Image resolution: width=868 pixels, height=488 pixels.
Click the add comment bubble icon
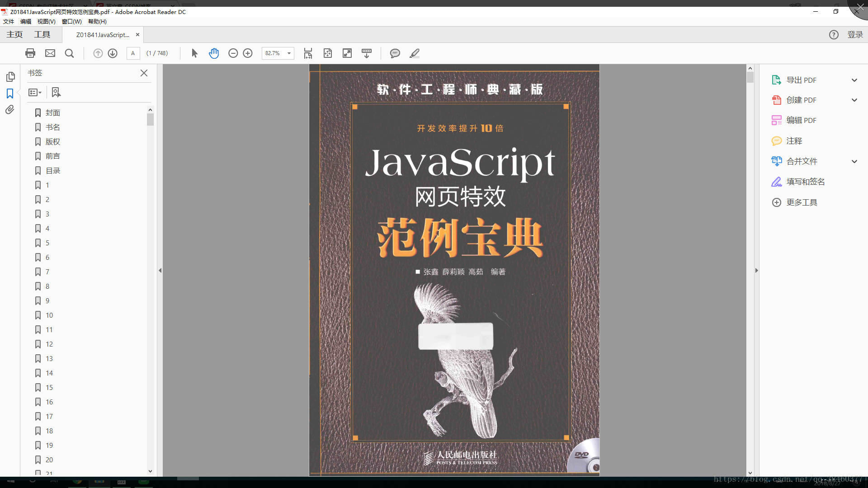coord(395,53)
